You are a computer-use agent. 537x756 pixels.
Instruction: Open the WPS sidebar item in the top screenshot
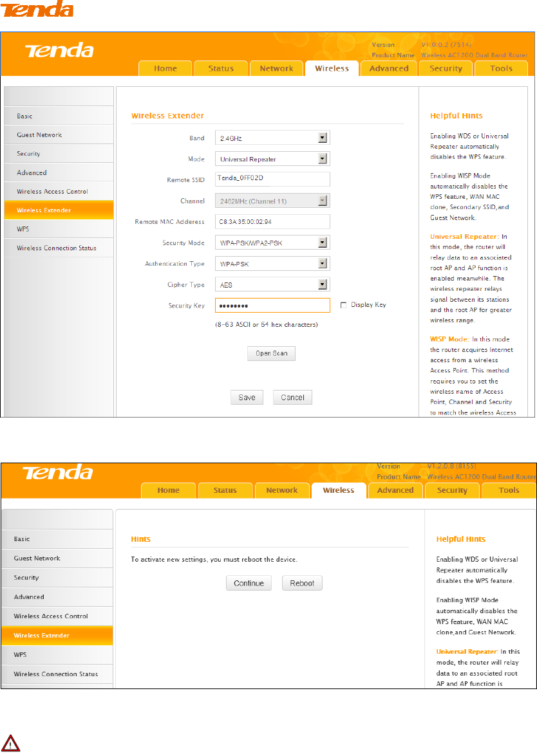59,228
